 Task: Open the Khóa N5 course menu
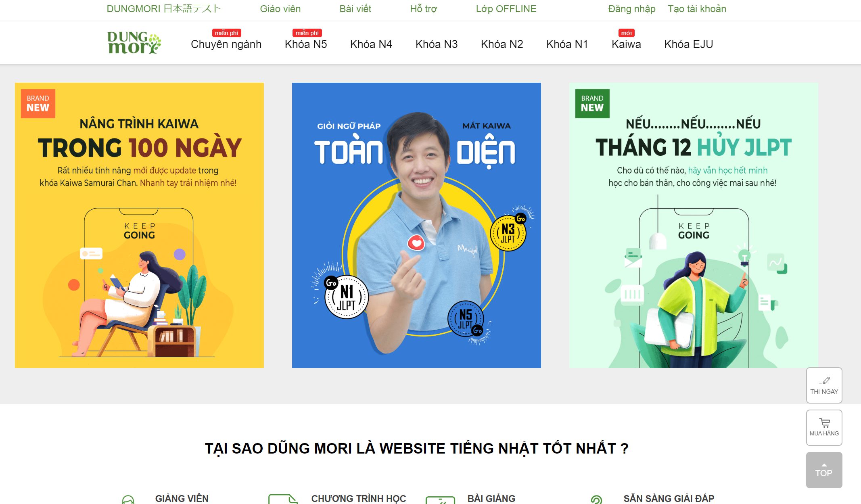coord(306,44)
